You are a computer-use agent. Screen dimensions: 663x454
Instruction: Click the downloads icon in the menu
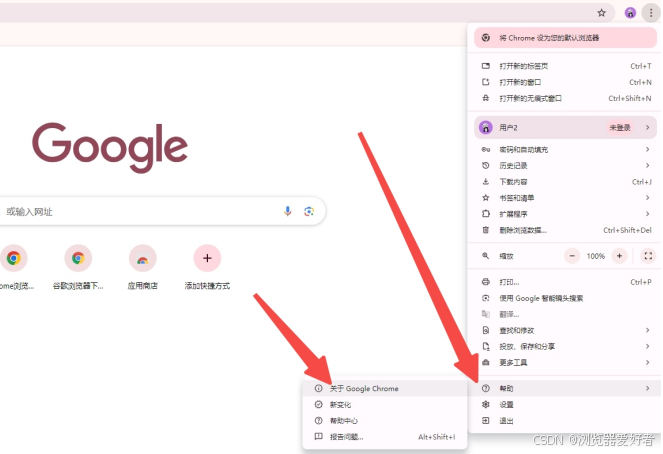point(485,181)
